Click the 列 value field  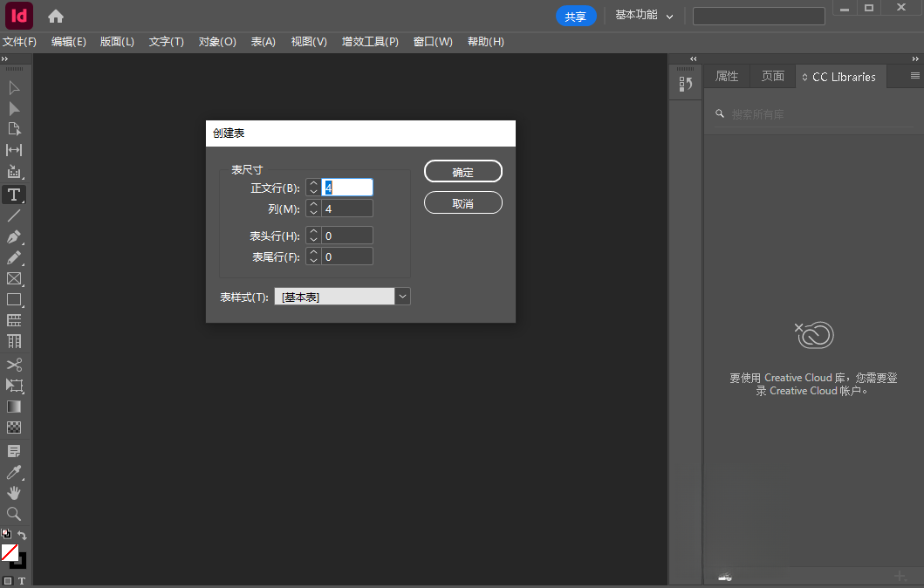point(347,209)
